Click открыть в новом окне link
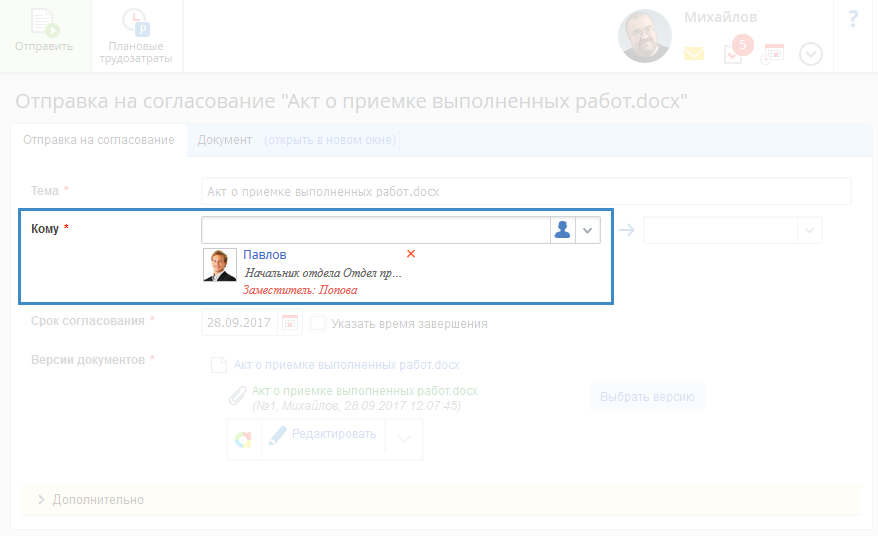 point(330,140)
